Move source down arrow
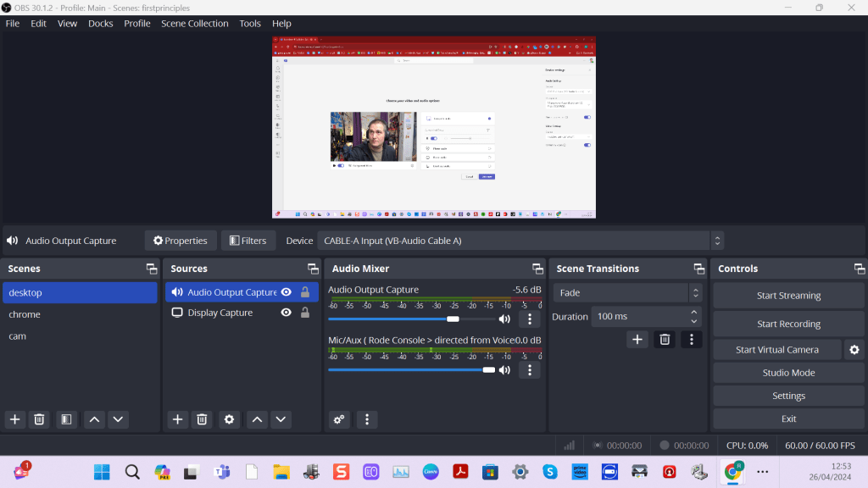The width and height of the screenshot is (868, 488). click(281, 419)
